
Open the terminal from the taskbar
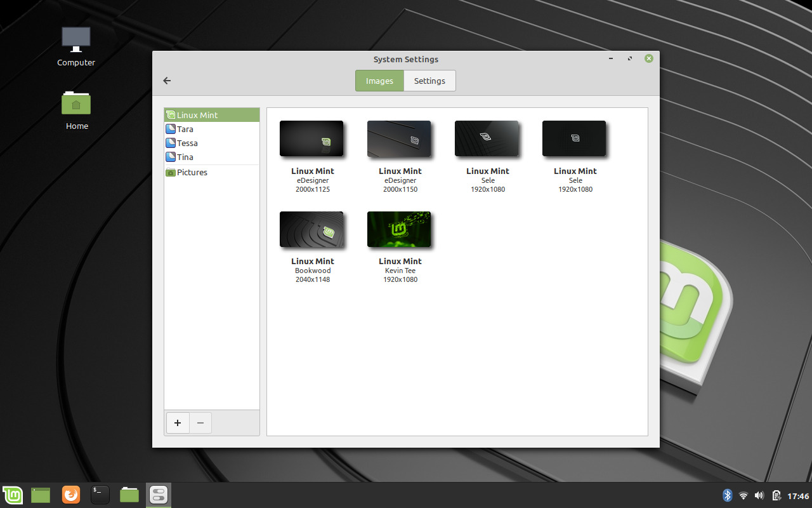click(100, 495)
